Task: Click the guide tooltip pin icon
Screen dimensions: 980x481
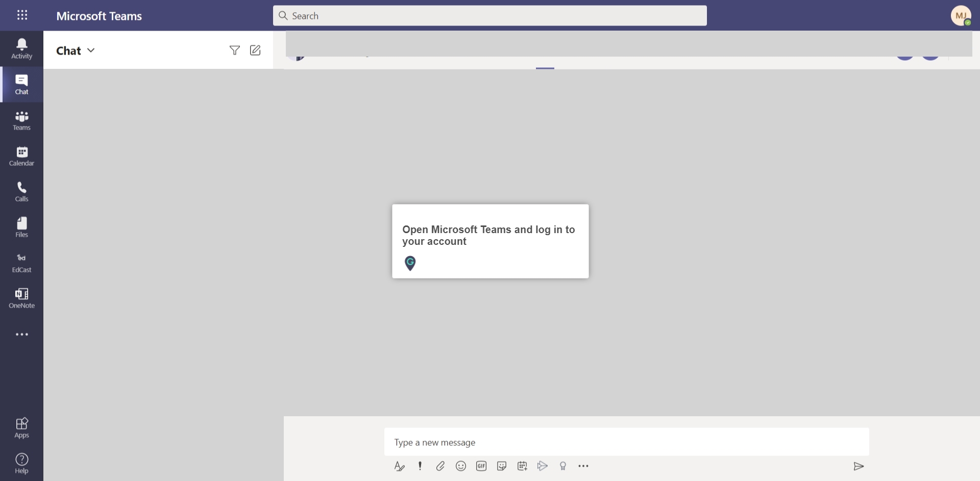Action: tap(410, 263)
